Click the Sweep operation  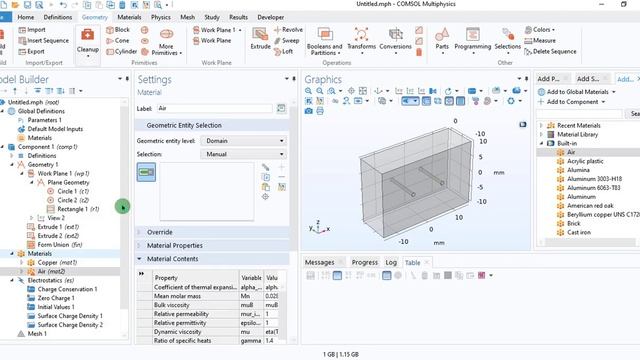287,40
